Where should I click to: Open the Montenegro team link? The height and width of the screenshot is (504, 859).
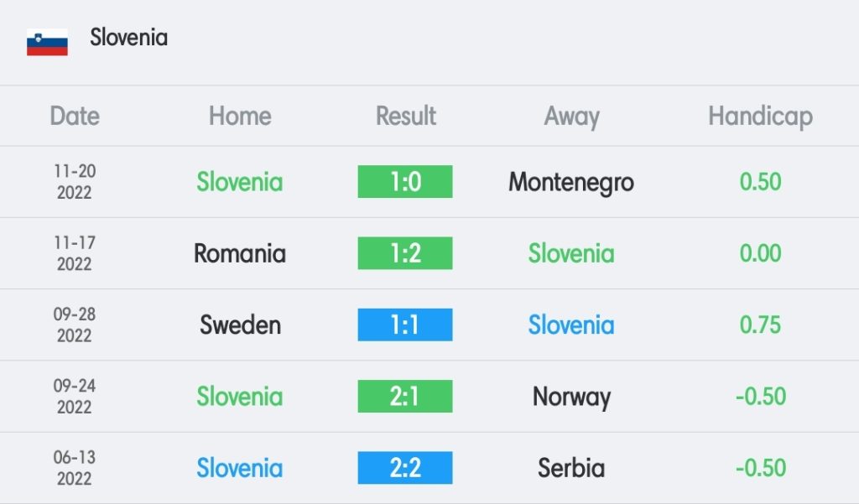(571, 183)
